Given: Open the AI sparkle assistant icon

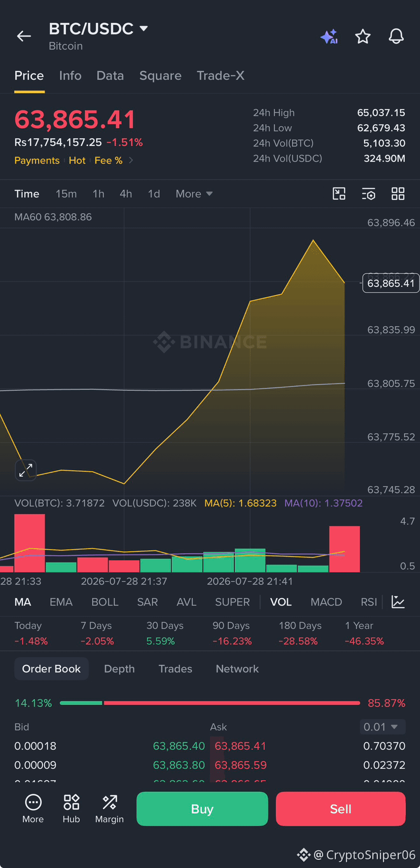Looking at the screenshot, I should (329, 36).
